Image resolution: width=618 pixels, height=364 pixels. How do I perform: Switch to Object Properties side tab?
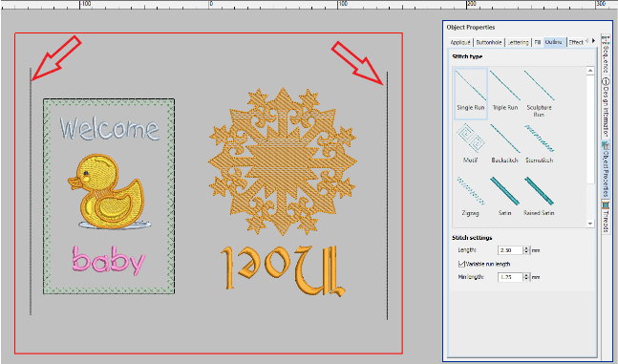click(x=606, y=169)
